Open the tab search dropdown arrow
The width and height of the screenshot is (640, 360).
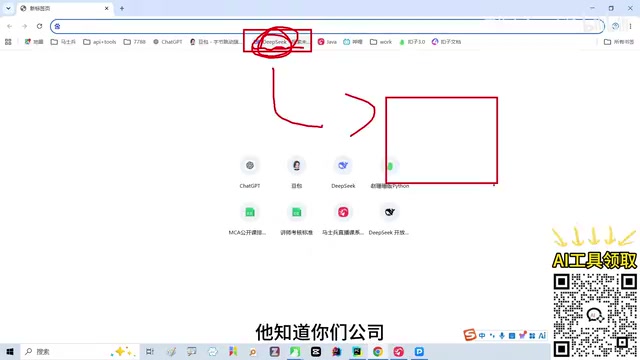pos(8,8)
